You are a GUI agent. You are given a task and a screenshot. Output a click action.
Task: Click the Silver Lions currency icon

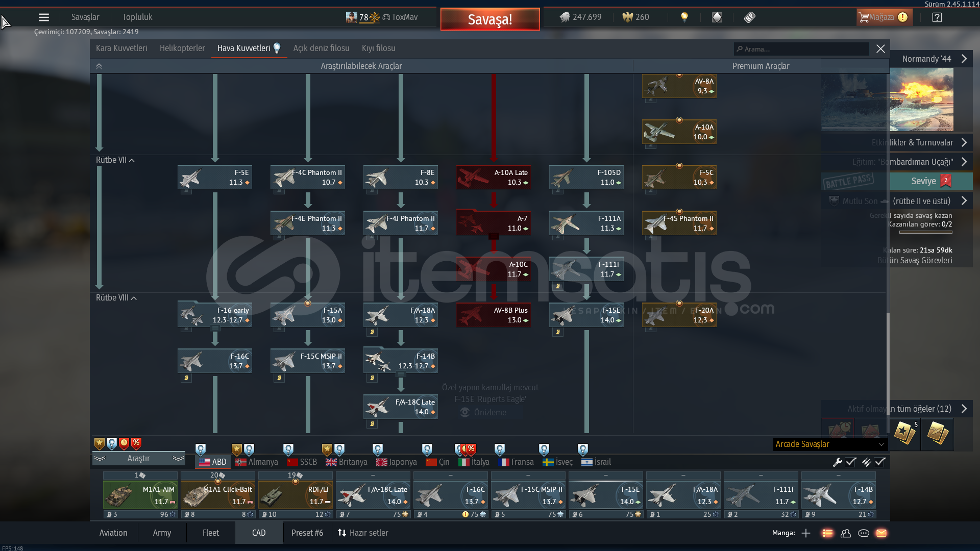[x=565, y=17]
